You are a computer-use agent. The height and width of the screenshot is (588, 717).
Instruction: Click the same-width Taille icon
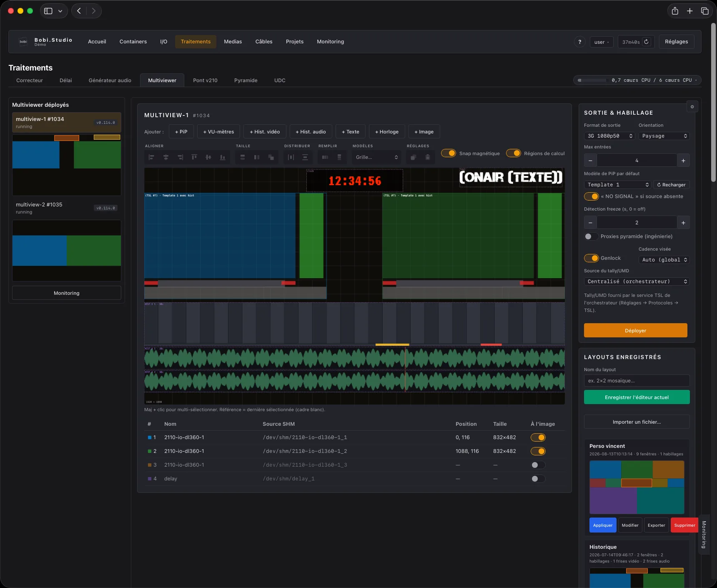point(243,157)
